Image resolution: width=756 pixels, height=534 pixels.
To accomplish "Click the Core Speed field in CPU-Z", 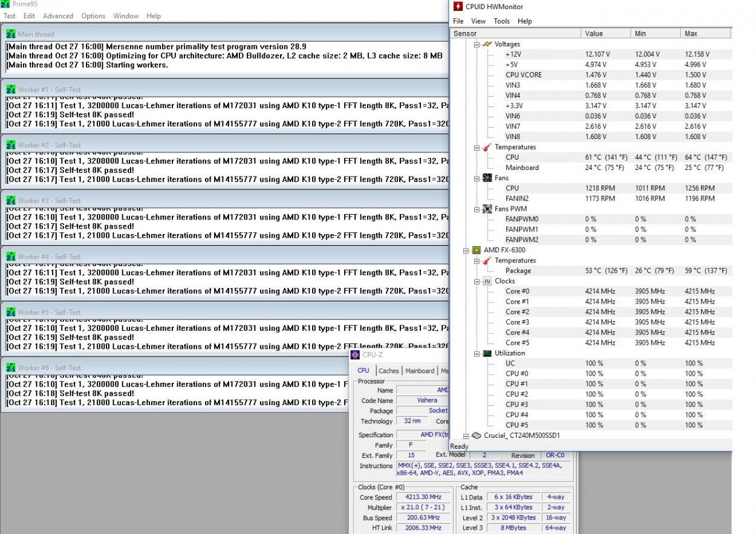I will point(423,497).
